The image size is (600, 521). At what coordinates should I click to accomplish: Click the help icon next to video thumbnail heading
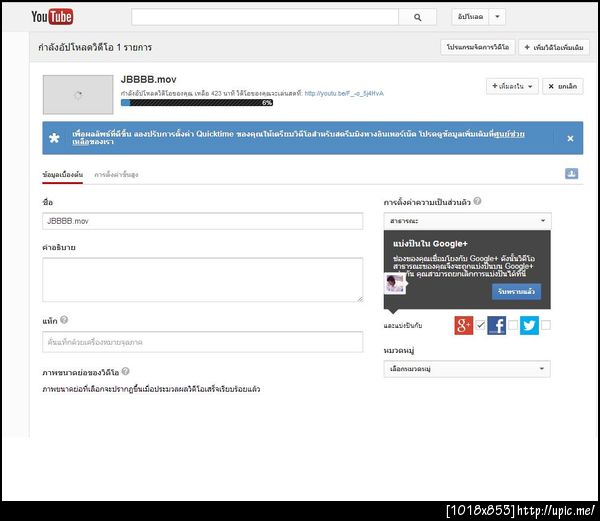(x=126, y=371)
